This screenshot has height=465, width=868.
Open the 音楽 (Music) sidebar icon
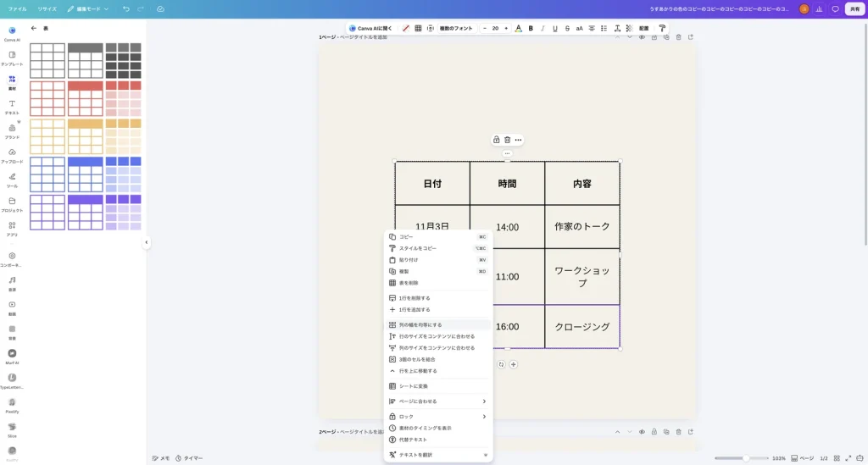(12, 283)
